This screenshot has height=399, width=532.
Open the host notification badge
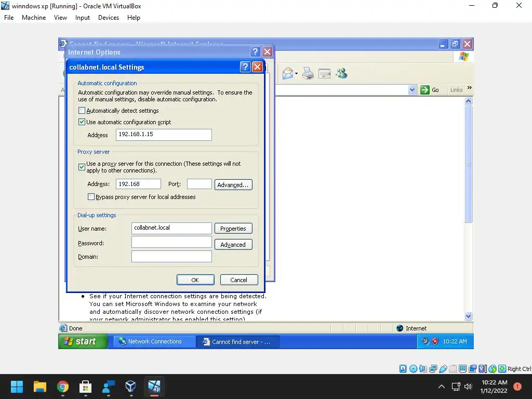(517, 387)
